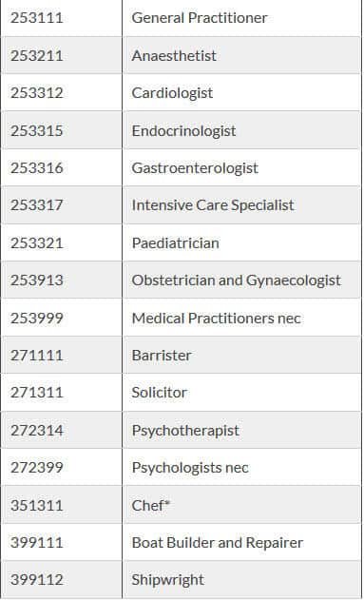
Task: Click the Gastroenterologist entry
Action: coord(195,168)
